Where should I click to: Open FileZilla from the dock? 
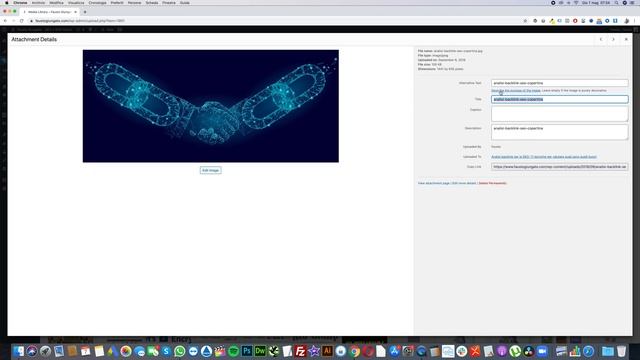point(300,351)
